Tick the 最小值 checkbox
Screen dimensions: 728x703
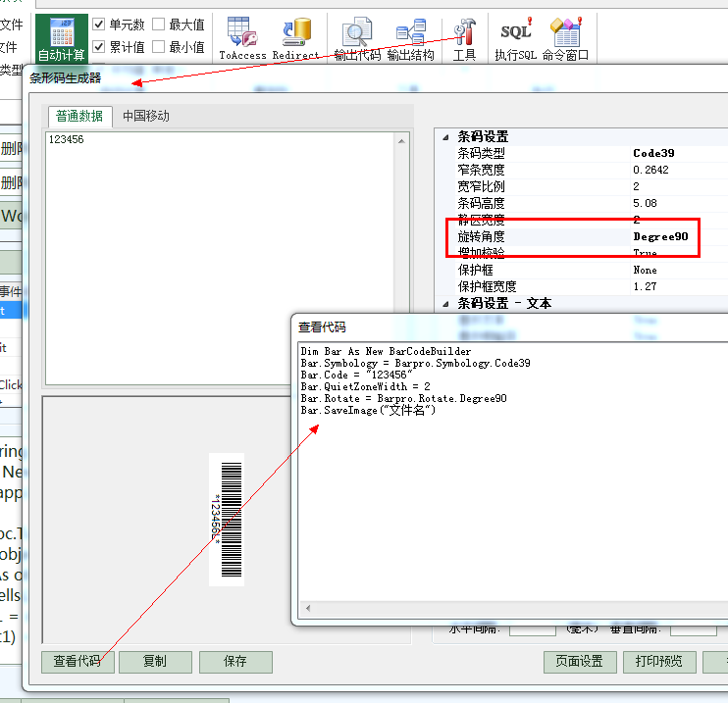click(159, 46)
